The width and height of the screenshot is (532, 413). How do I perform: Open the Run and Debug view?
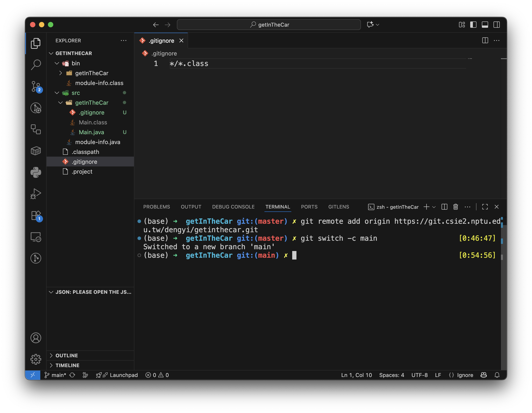[36, 194]
